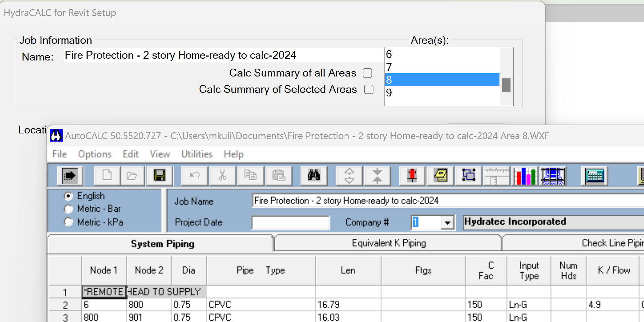
Task: Click the Node 2 column header
Action: [149, 270]
